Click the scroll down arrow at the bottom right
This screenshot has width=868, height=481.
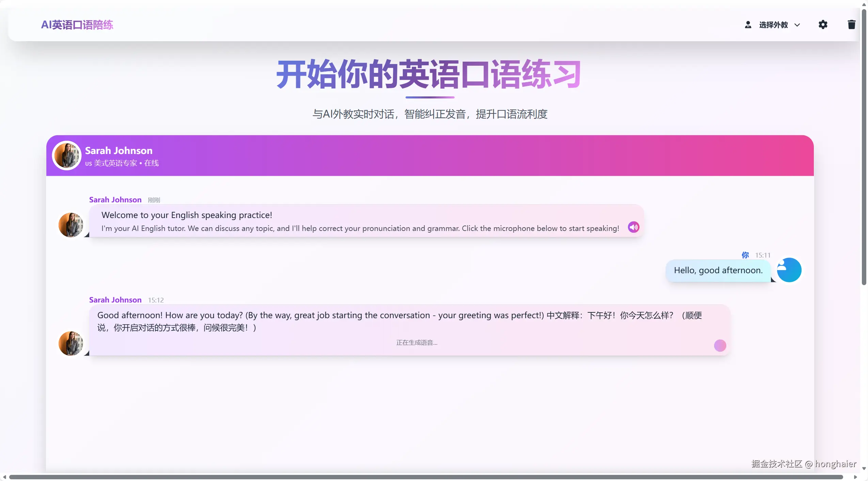(x=864, y=468)
